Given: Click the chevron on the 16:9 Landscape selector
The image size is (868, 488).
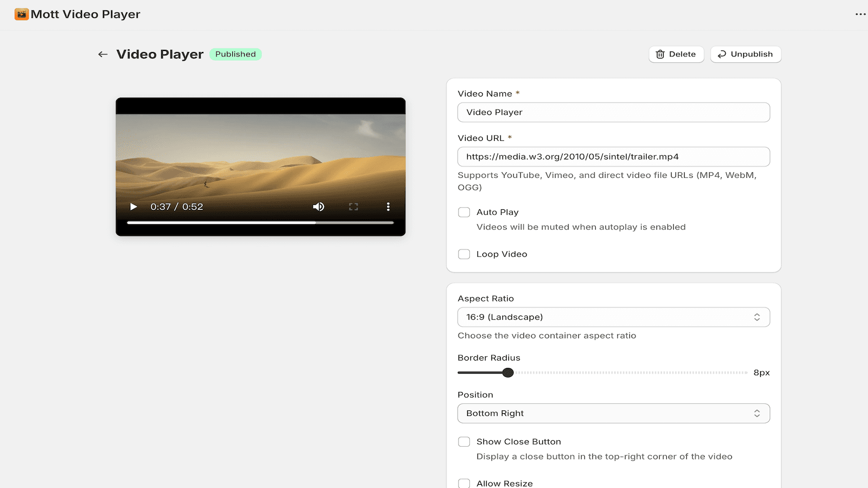Looking at the screenshot, I should [757, 317].
